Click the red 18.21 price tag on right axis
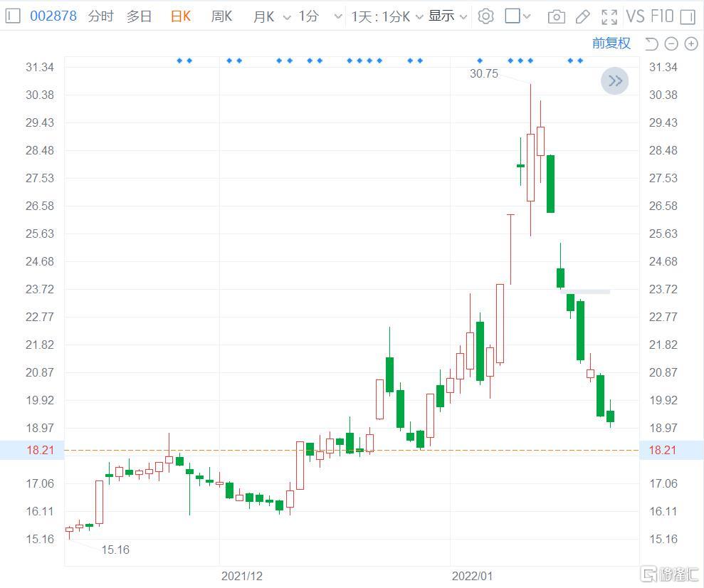The width and height of the screenshot is (704, 588). tap(663, 450)
